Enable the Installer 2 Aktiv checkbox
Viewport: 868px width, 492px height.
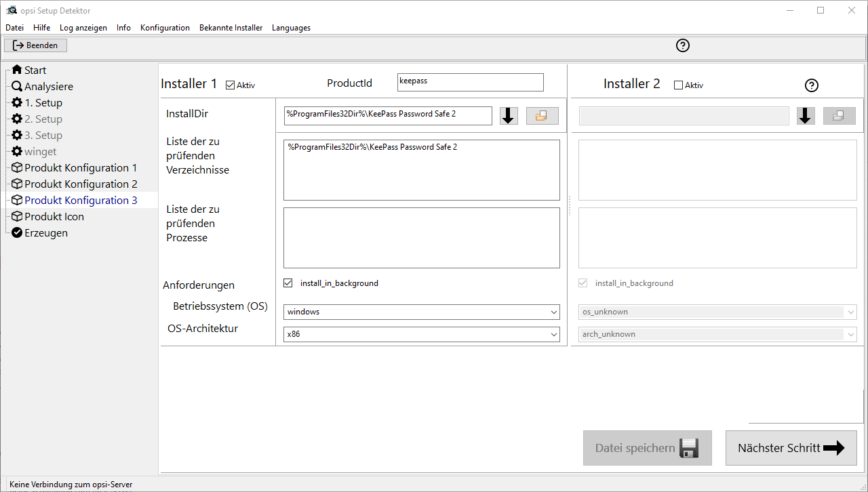(x=678, y=85)
